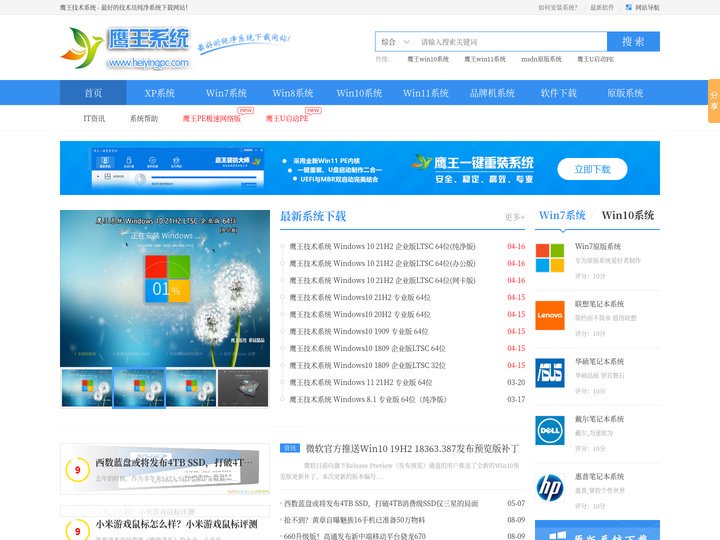
Task: Click the 资讯 blue tag label
Action: pos(290,448)
